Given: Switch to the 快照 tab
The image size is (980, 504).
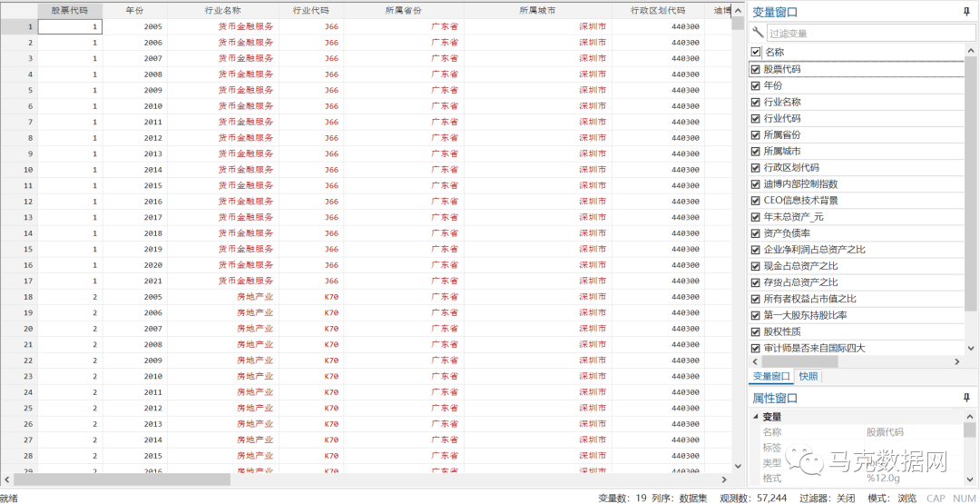Looking at the screenshot, I should click(808, 377).
